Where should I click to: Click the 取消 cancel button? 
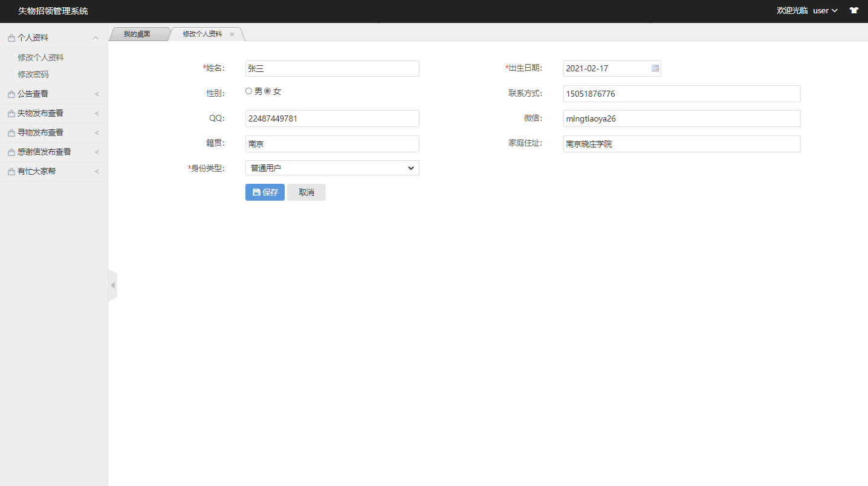(306, 192)
